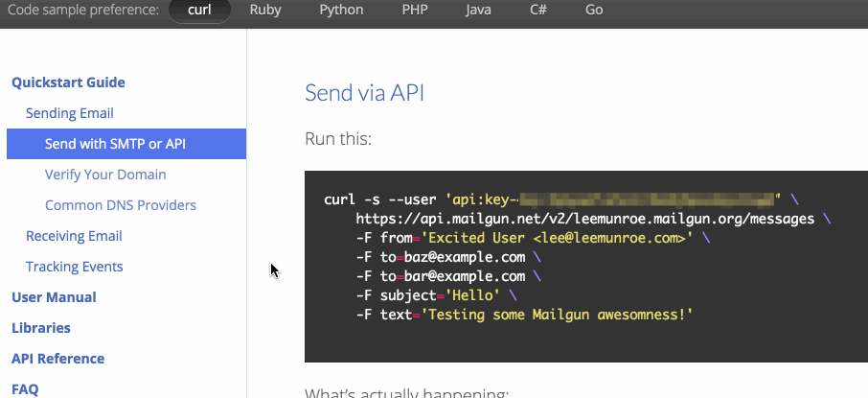Open the API Reference section
868x398 pixels.
tap(58, 359)
